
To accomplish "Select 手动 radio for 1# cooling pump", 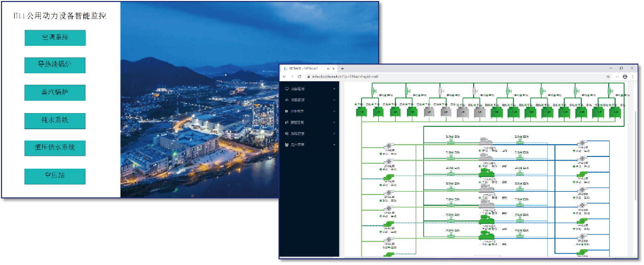I will point(381,154).
